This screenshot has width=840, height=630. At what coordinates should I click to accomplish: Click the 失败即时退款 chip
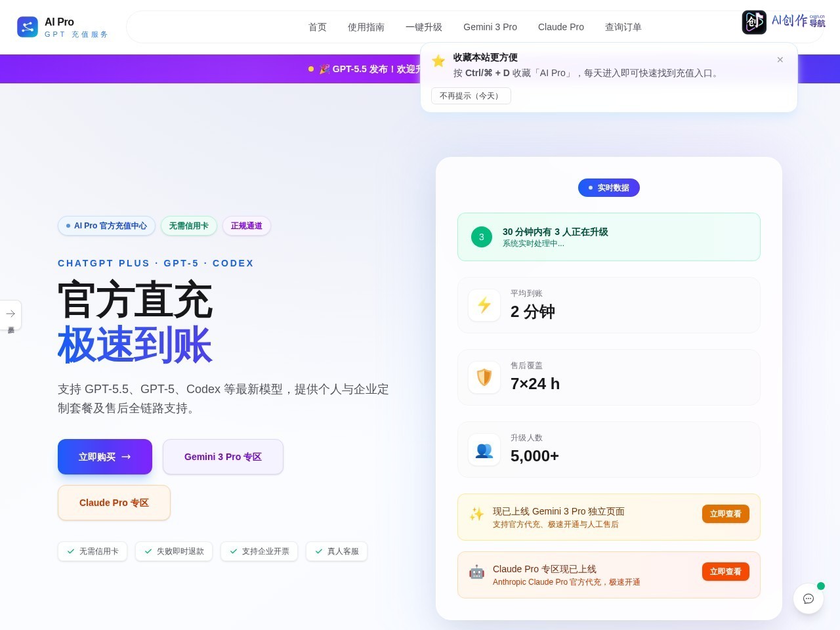point(174,551)
